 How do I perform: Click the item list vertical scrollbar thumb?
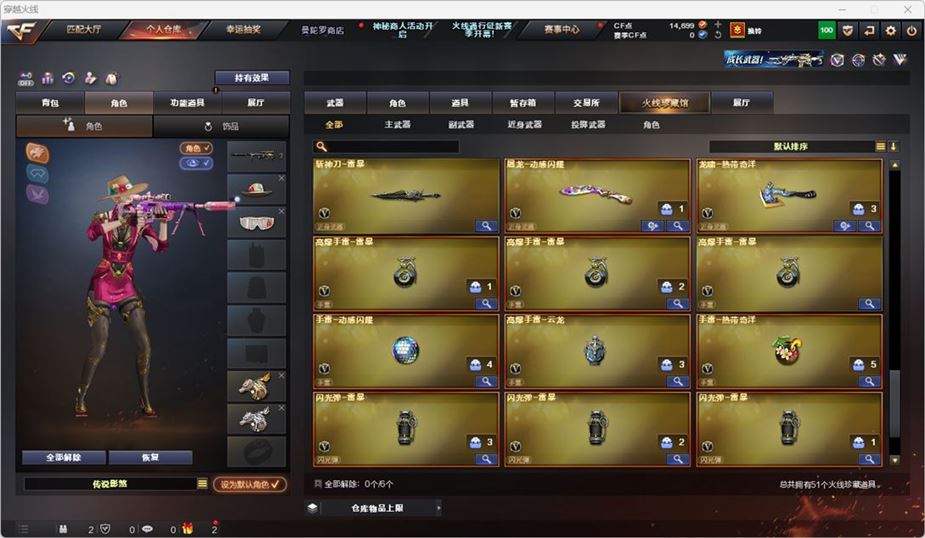tap(895, 404)
